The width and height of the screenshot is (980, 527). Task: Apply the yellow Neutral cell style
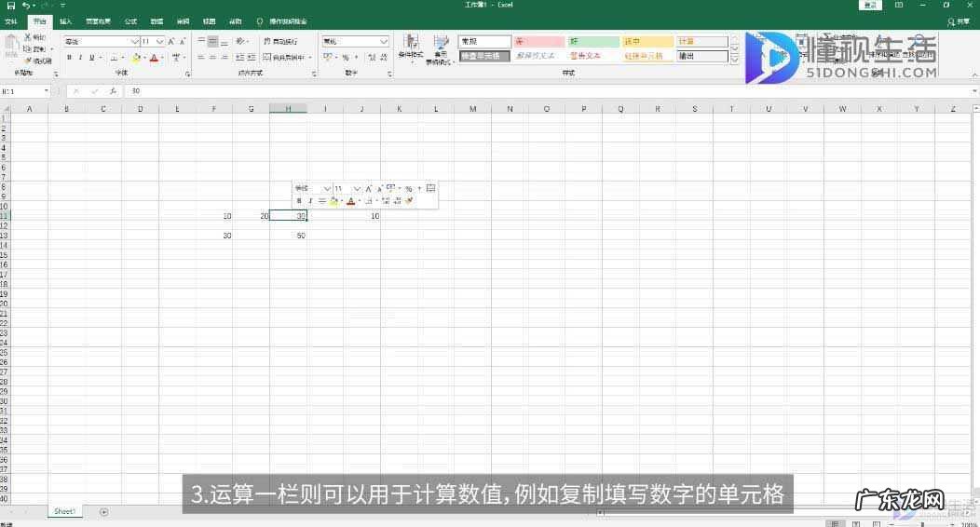[x=647, y=41]
